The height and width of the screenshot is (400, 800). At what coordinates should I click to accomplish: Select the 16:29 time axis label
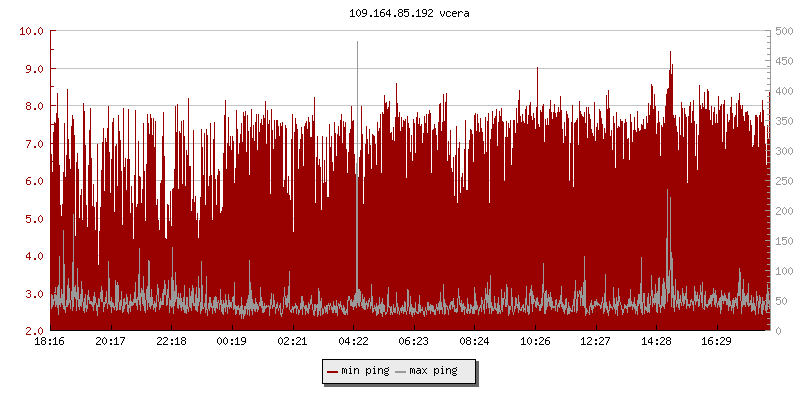(x=716, y=341)
